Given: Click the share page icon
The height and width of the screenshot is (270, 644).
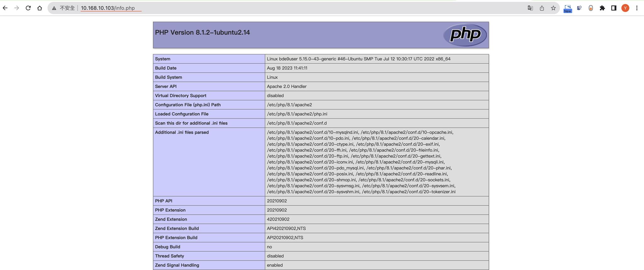Looking at the screenshot, I should (x=542, y=8).
